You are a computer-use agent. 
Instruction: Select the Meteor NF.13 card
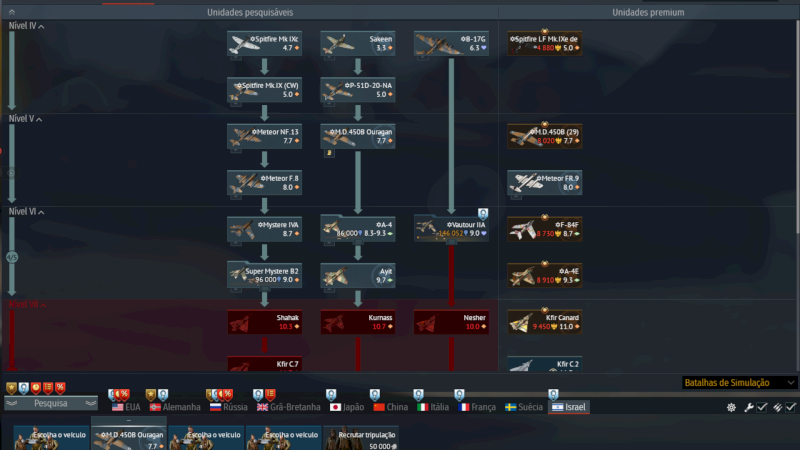(x=264, y=136)
